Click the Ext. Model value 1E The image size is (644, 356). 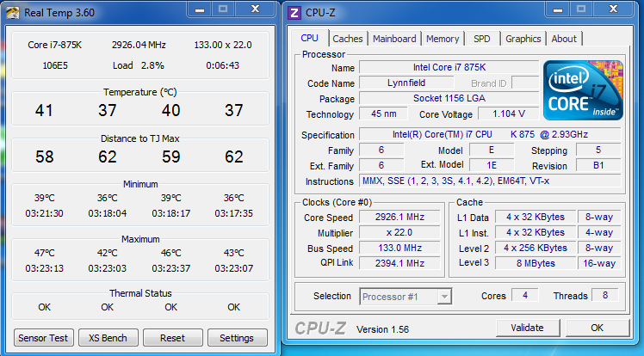(x=492, y=165)
